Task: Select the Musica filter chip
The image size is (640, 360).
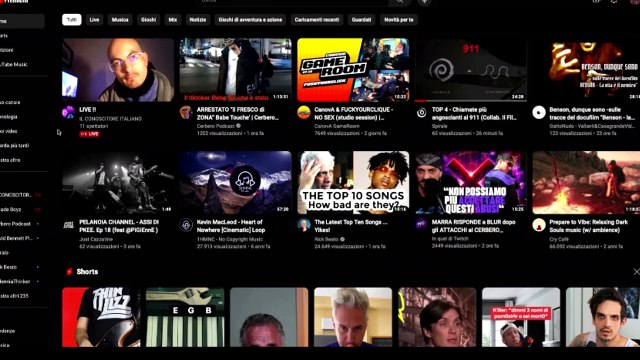Action: point(120,20)
